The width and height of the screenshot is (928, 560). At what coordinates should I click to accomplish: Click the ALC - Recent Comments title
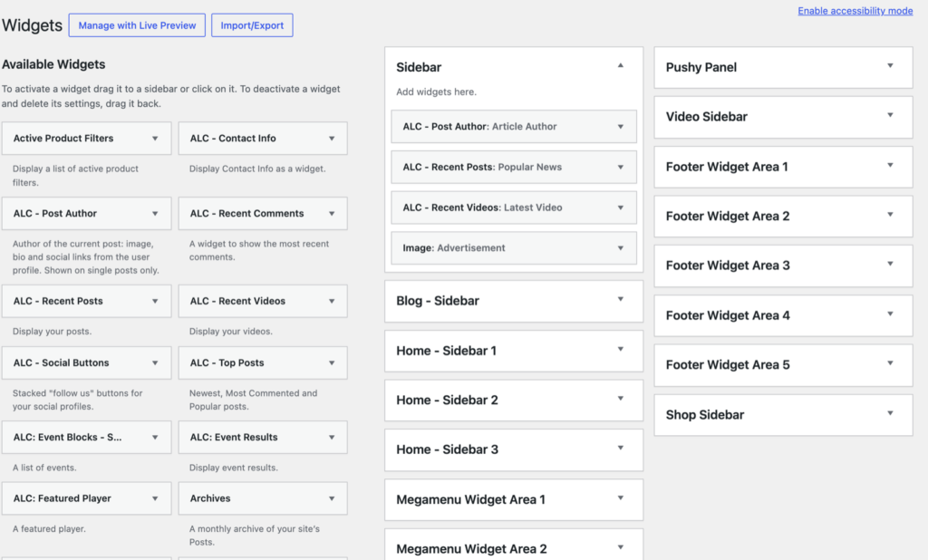(246, 213)
